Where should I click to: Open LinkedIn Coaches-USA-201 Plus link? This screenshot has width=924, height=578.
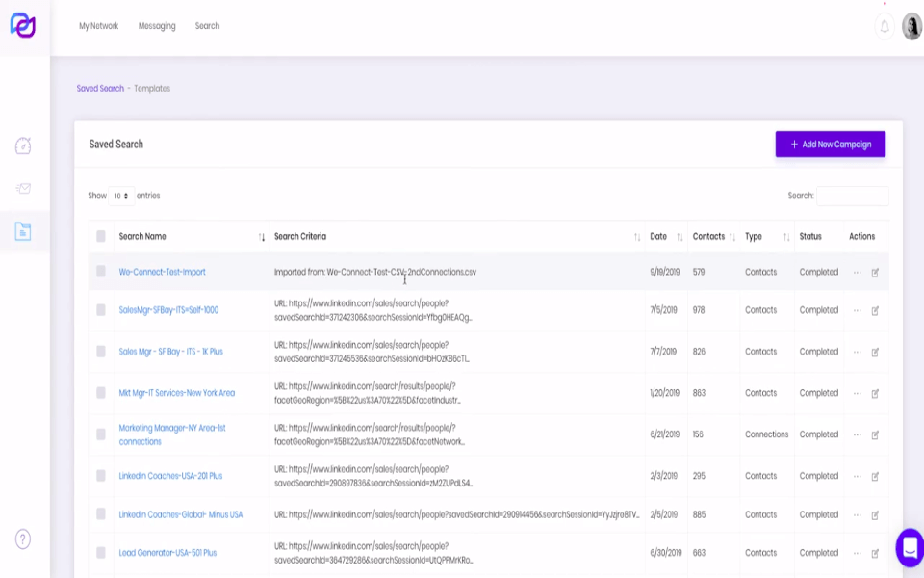coord(171,476)
